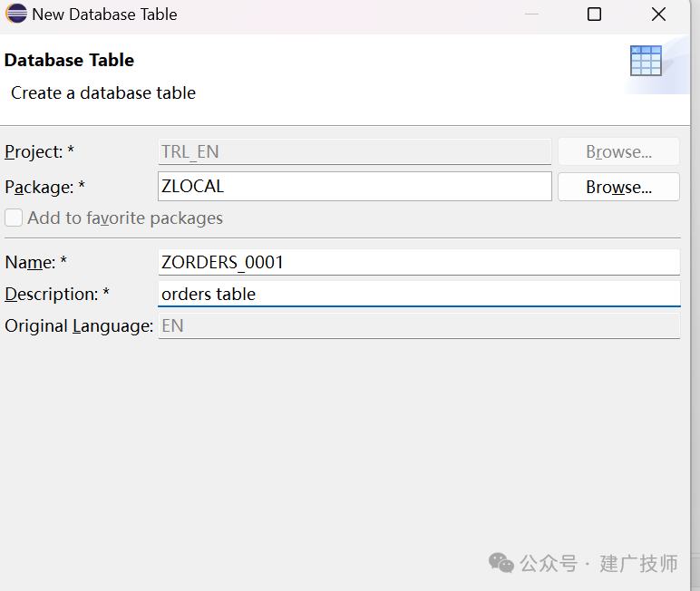Viewport: 700px width, 591px height.
Task: Click the disabled Browse button next to Project
Action: 618,151
